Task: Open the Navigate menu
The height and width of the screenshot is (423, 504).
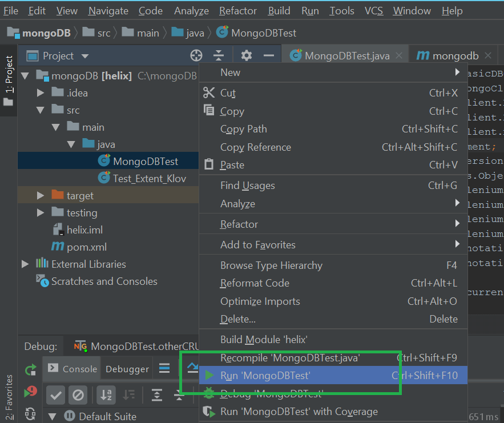Action: (x=108, y=10)
